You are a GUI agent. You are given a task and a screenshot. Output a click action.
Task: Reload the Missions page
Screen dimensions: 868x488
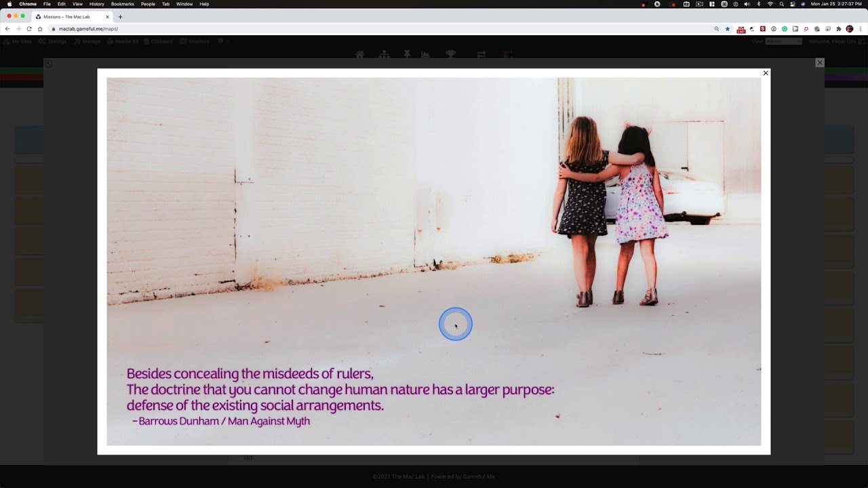(x=29, y=29)
